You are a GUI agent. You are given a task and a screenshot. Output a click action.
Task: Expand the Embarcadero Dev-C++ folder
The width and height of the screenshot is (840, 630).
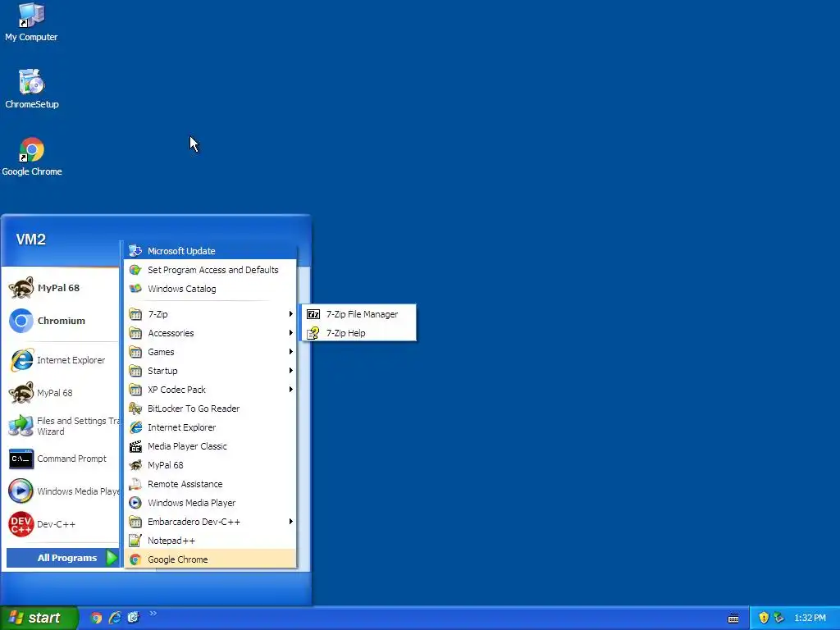click(x=210, y=522)
